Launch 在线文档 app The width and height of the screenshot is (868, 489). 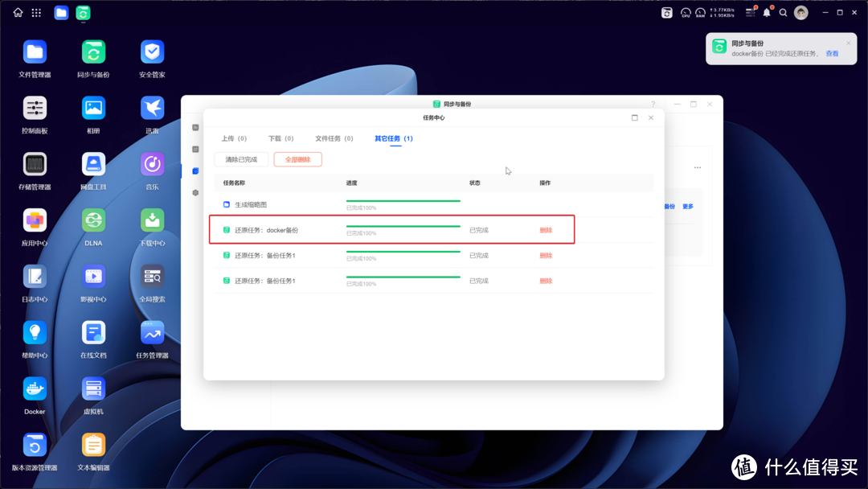tap(93, 333)
